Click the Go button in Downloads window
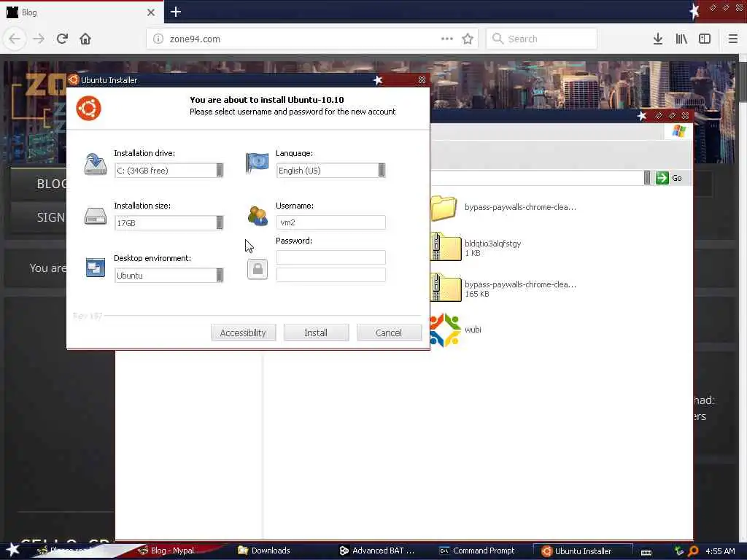The image size is (747, 560). coord(669,178)
